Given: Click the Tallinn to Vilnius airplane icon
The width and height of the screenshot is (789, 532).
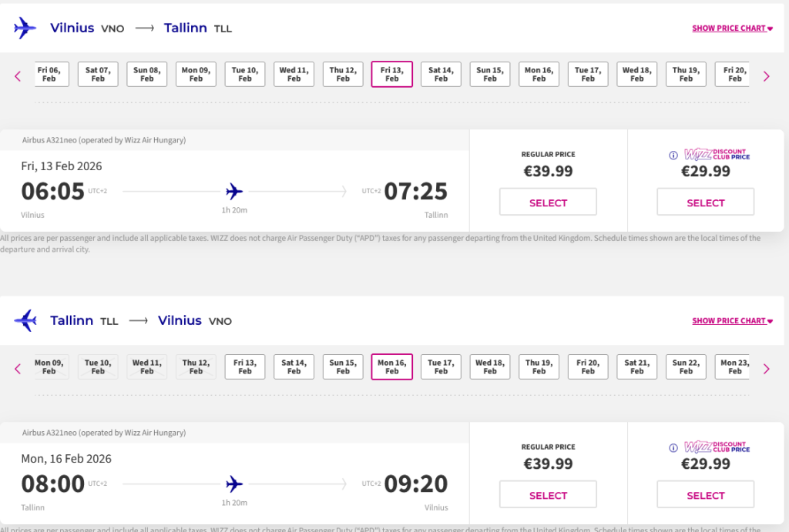Looking at the screenshot, I should coord(25,321).
